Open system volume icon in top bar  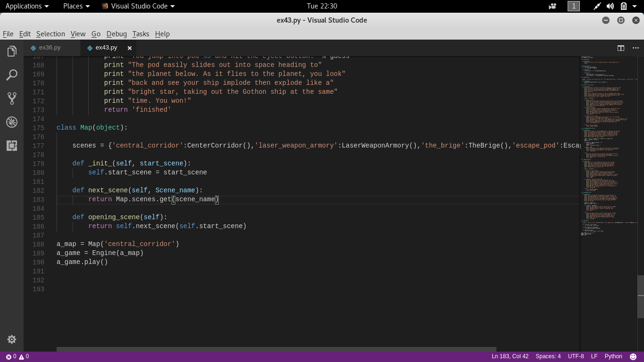click(610, 6)
